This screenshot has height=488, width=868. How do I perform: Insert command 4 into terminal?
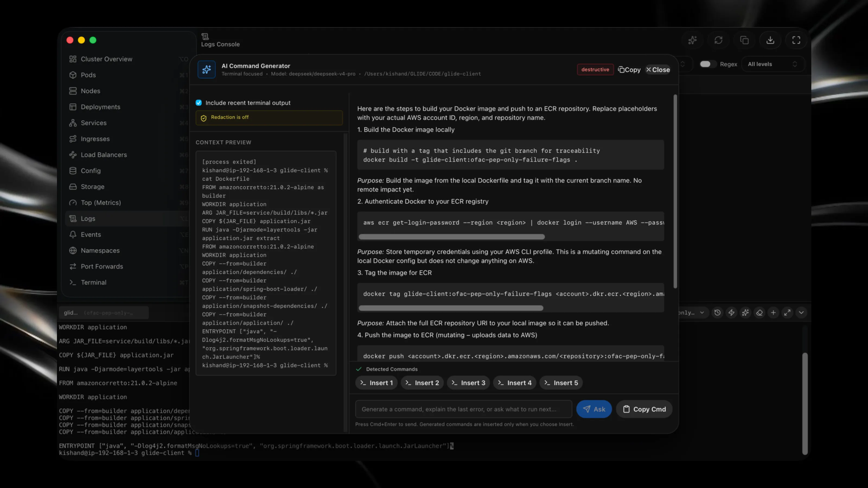tap(515, 383)
